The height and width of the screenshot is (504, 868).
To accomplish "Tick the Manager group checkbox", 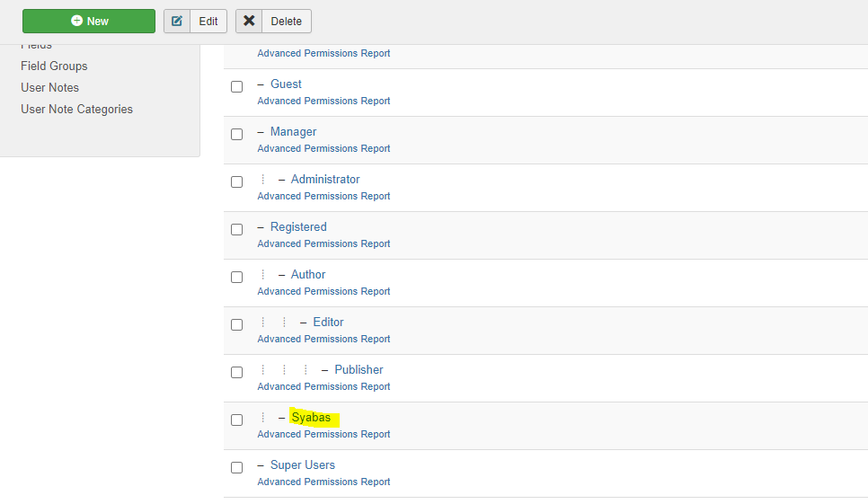I will 237,135.
